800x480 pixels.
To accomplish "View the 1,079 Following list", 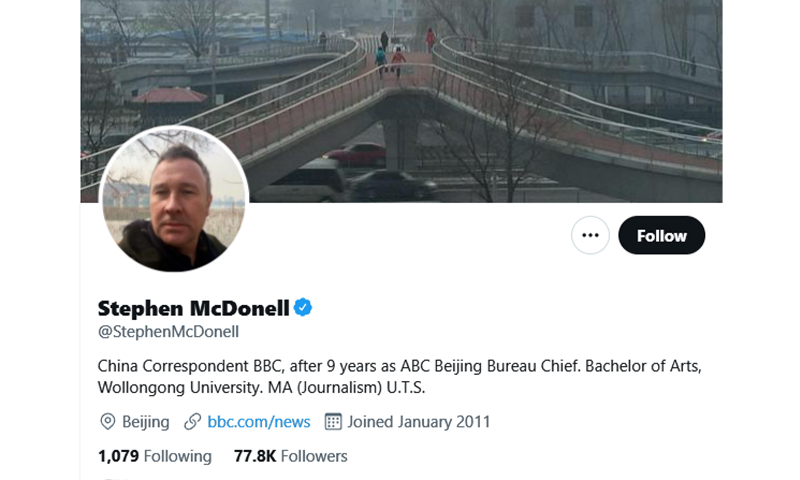I will point(155,456).
